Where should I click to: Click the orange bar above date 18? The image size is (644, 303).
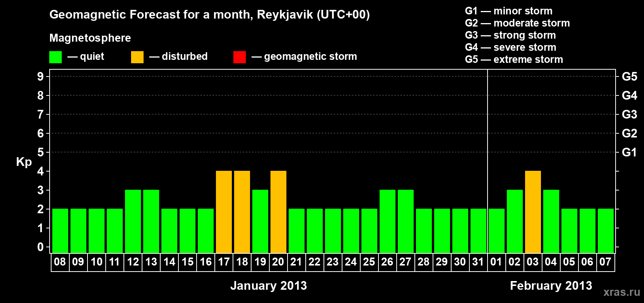(x=242, y=212)
